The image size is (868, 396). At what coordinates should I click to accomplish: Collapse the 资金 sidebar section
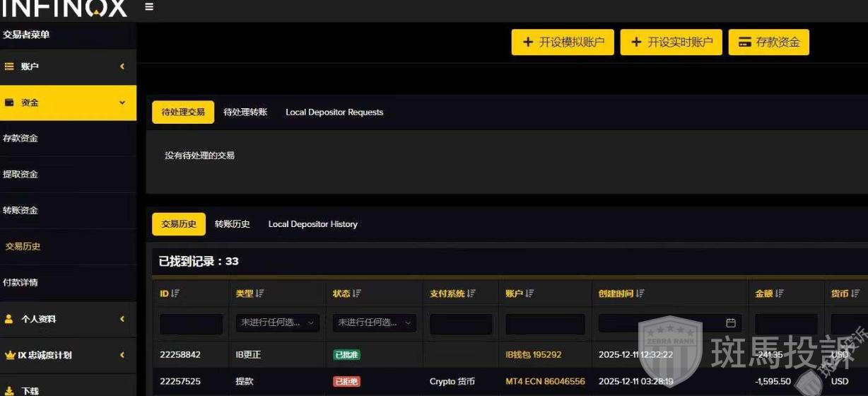[68, 103]
